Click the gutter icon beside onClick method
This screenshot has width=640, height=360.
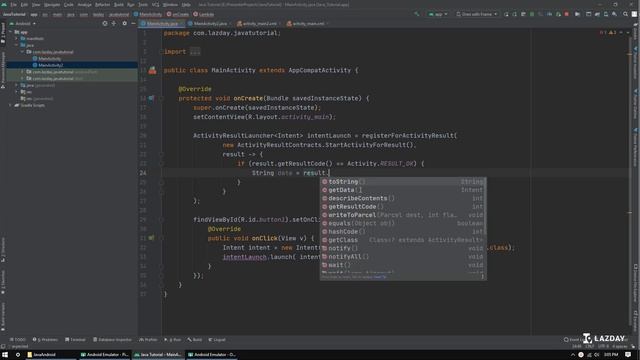[151, 238]
